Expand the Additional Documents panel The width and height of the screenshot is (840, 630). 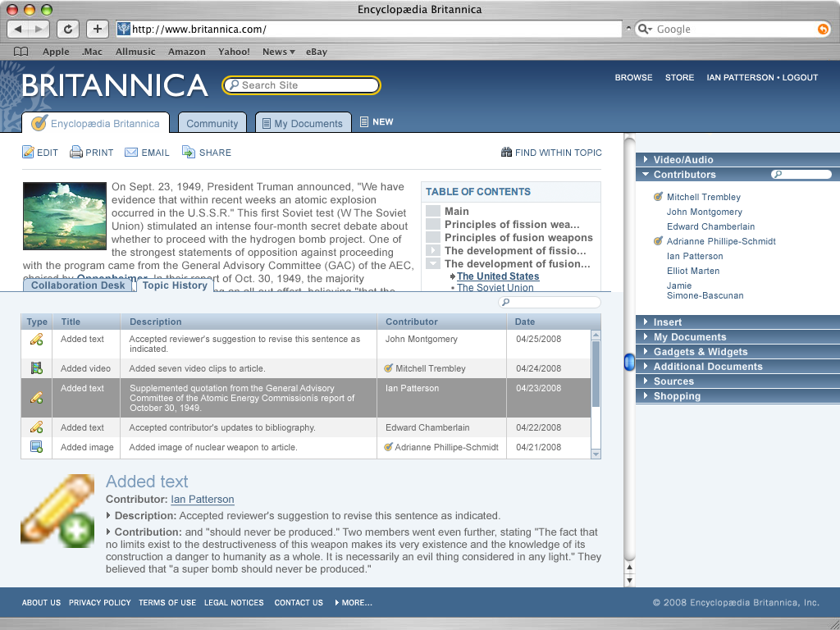point(646,366)
